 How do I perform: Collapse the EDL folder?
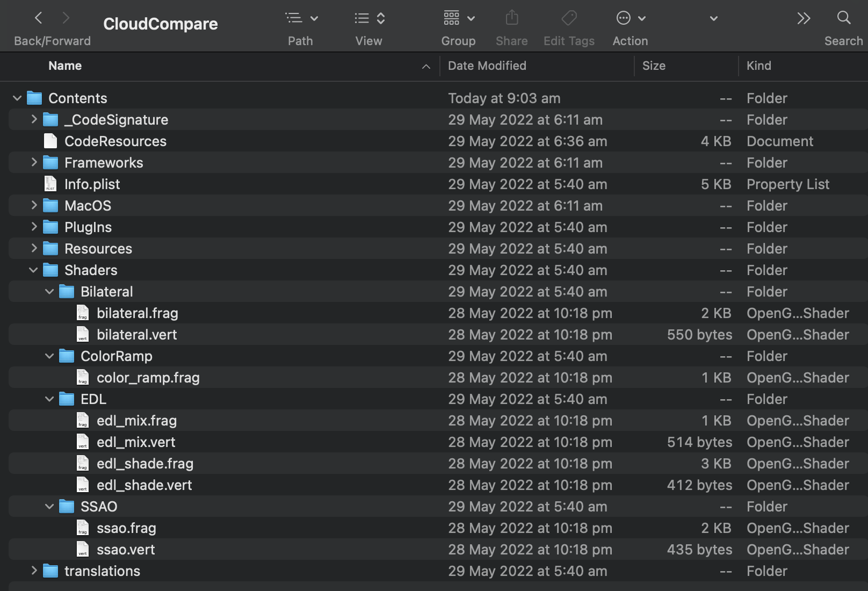point(49,399)
